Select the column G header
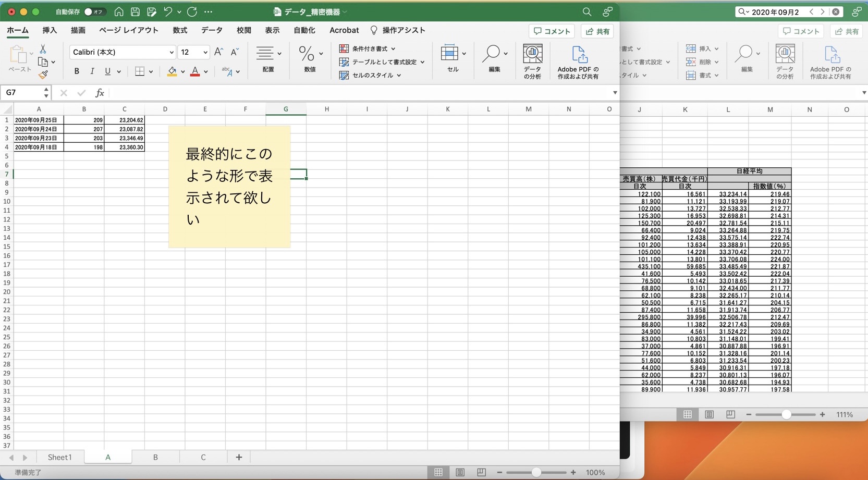This screenshot has width=868, height=480. pos(286,109)
